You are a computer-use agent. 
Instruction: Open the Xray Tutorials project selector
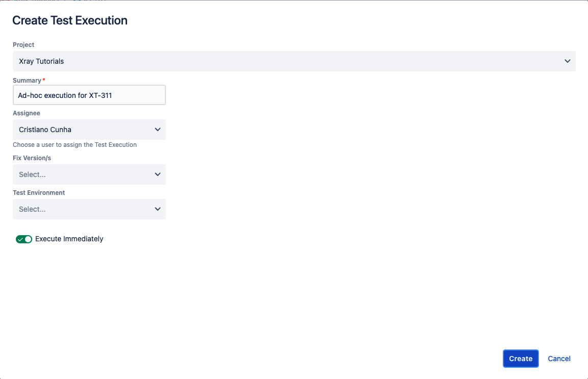(x=294, y=61)
